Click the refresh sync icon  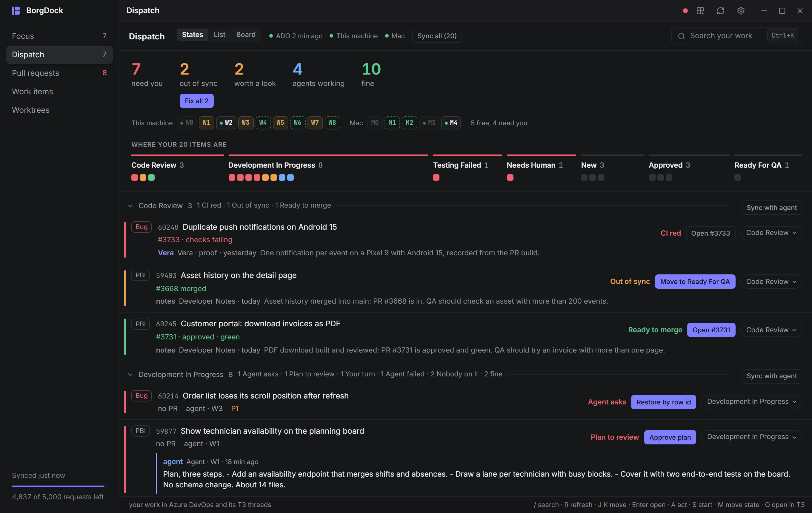[721, 11]
